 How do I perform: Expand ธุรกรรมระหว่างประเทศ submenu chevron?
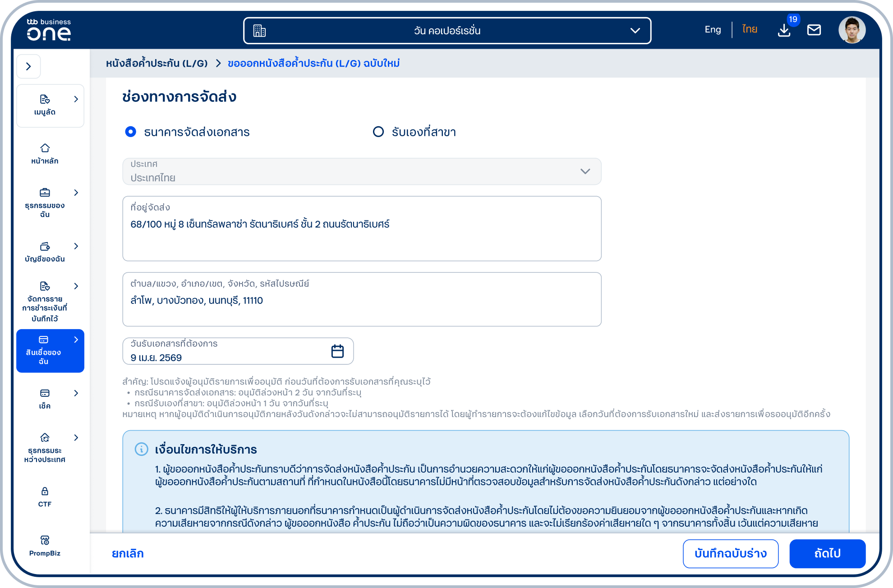[76, 437]
